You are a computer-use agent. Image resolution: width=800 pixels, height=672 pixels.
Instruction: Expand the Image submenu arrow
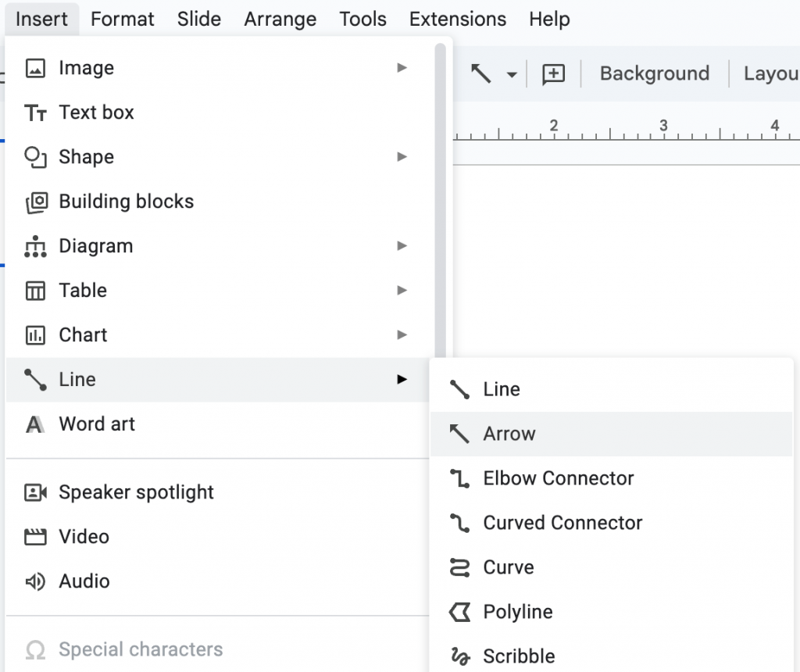tap(402, 68)
